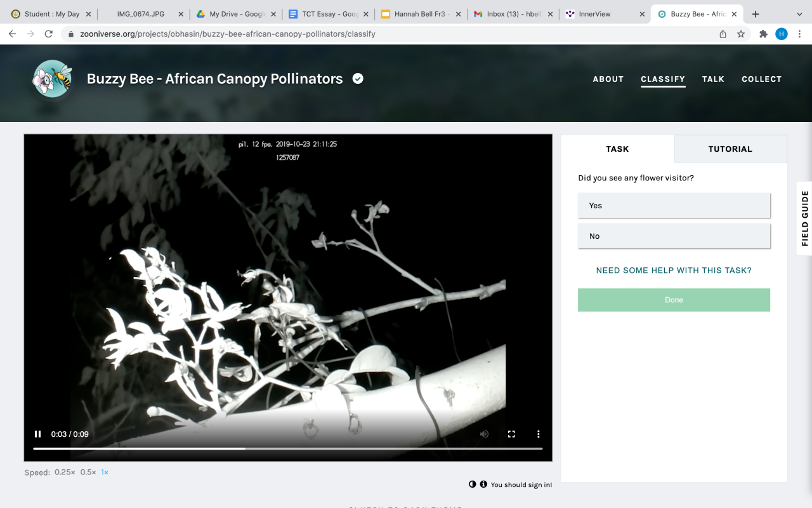Select the Task tab
Viewport: 812px width, 508px height.
pyautogui.click(x=617, y=149)
